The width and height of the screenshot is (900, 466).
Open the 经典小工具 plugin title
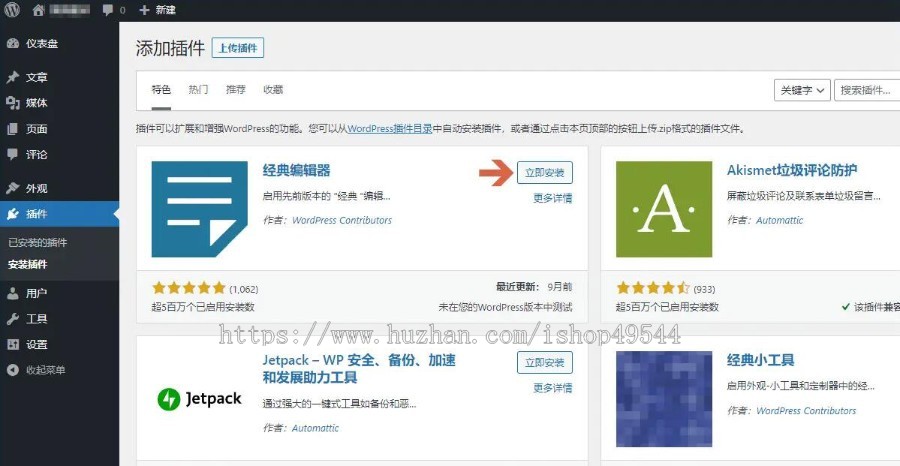tap(761, 360)
